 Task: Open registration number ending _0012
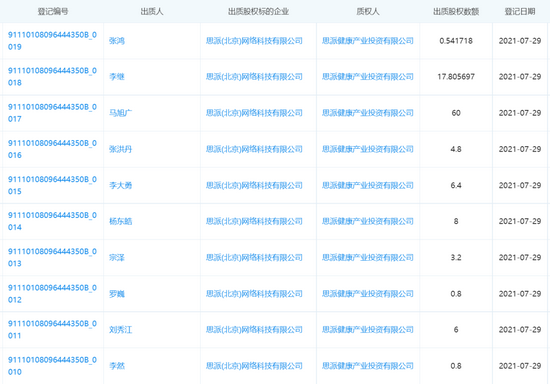[x=52, y=294]
